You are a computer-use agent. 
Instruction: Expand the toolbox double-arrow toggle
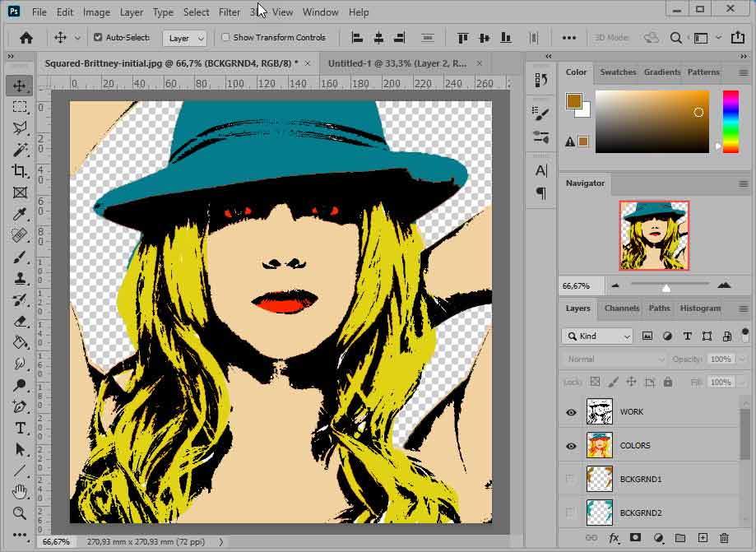coord(11,57)
